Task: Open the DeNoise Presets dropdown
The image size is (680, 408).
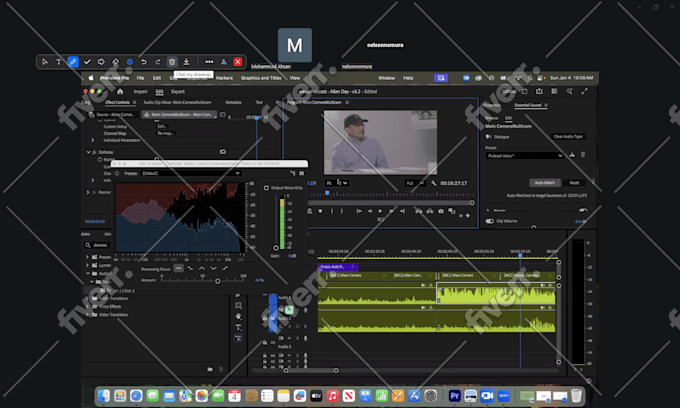Action: click(x=191, y=173)
